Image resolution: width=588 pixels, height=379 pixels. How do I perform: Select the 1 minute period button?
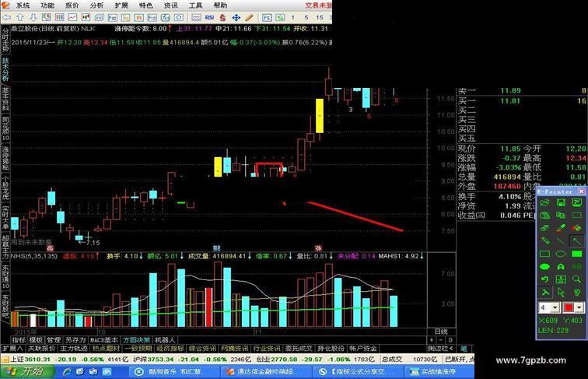(x=293, y=17)
